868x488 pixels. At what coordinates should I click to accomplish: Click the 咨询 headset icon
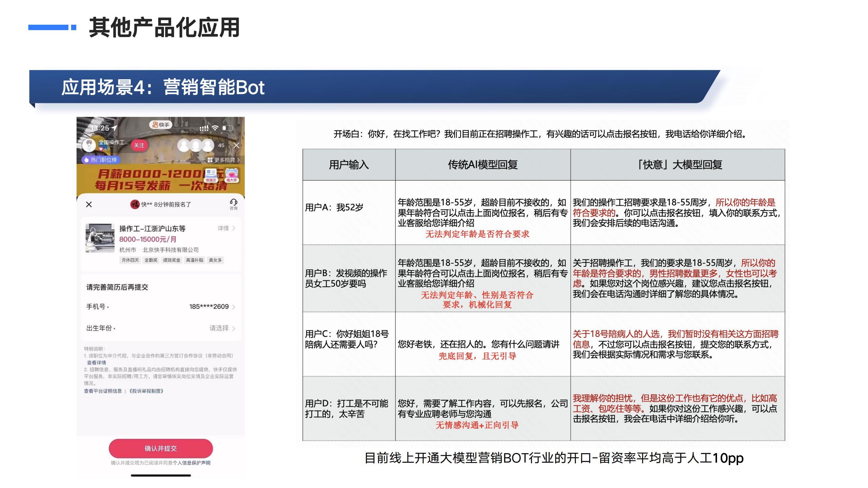[x=233, y=203]
